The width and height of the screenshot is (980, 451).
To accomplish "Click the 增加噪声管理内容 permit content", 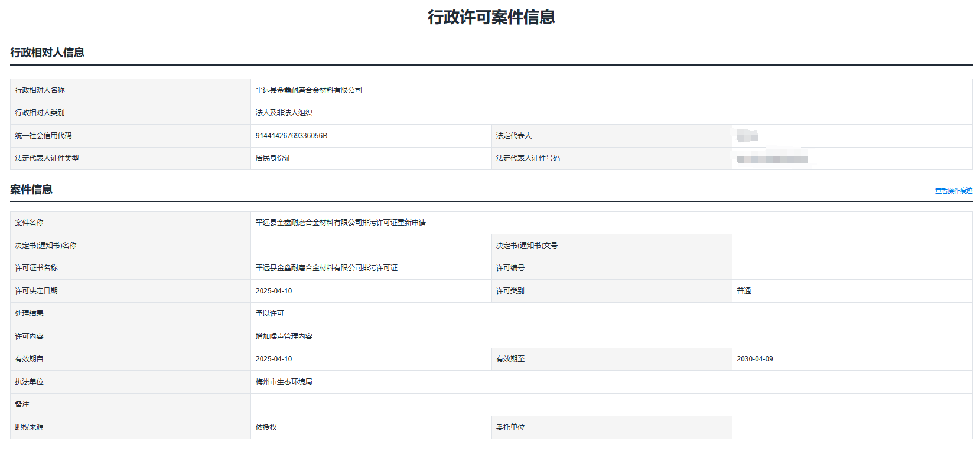I will [x=284, y=336].
